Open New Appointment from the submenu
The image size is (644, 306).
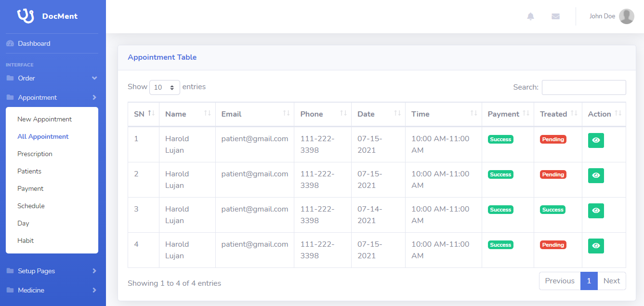tap(44, 119)
